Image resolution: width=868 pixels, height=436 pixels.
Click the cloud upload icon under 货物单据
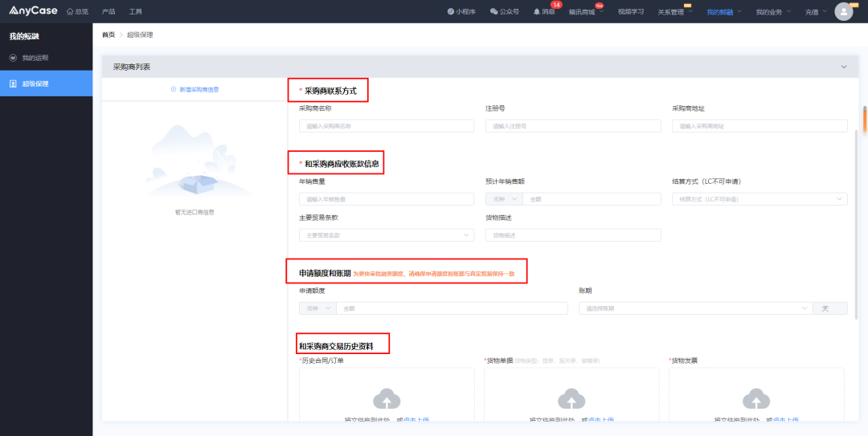click(571, 398)
